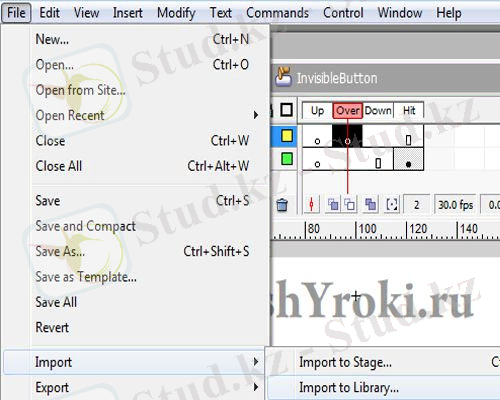Choose Revert menu entry

[142, 327]
